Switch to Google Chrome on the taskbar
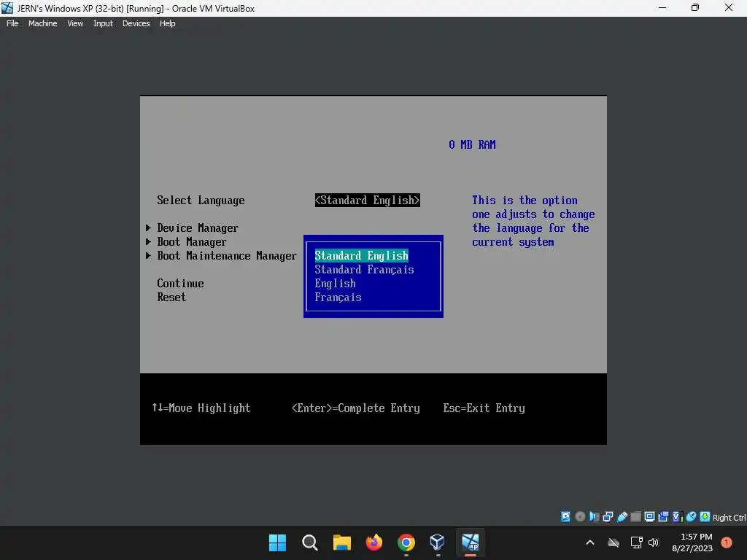The width and height of the screenshot is (747, 560). click(406, 542)
